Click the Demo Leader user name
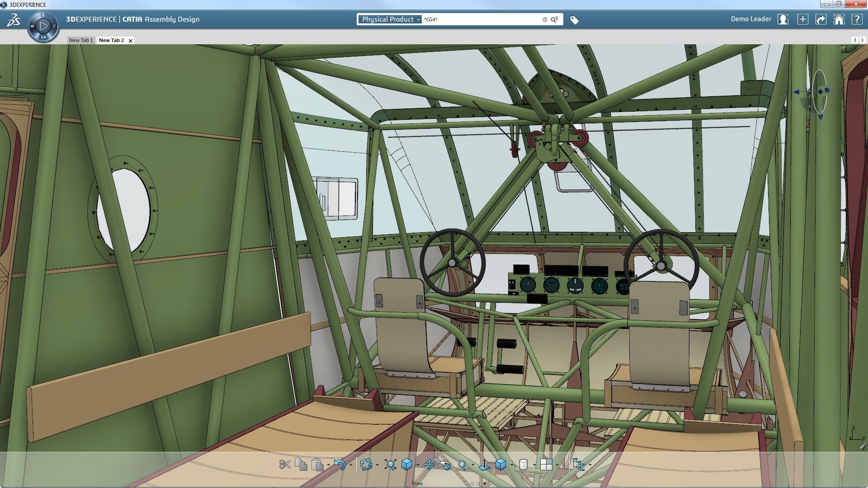The height and width of the screenshot is (488, 868). pos(750,19)
